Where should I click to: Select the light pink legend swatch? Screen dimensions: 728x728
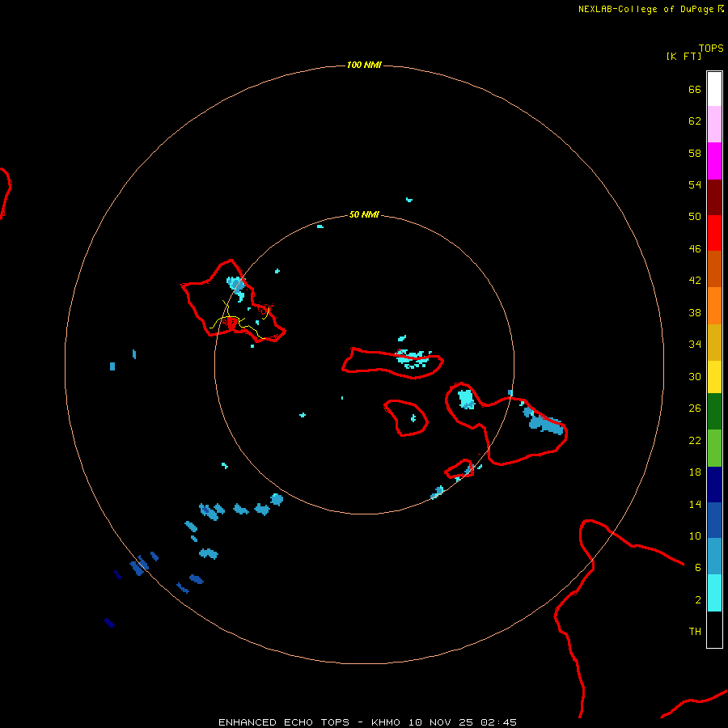714,125
